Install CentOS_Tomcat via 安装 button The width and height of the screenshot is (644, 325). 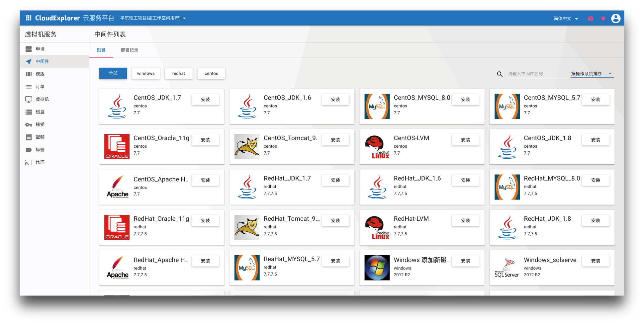(x=335, y=140)
